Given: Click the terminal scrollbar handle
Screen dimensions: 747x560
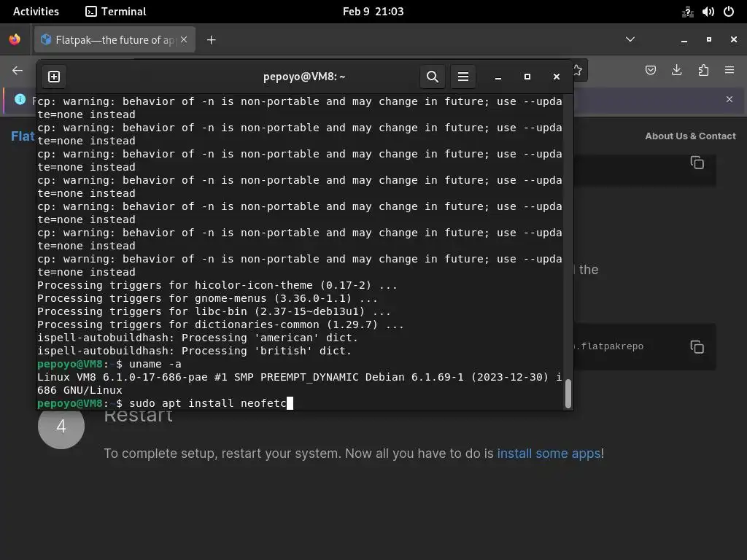Looking at the screenshot, I should (568, 394).
